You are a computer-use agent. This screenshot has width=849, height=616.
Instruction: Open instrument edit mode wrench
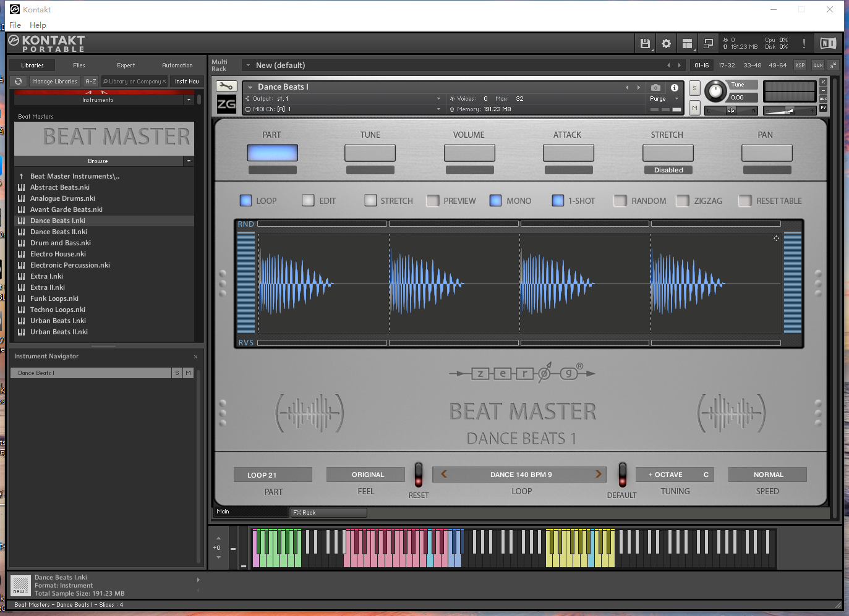226,86
